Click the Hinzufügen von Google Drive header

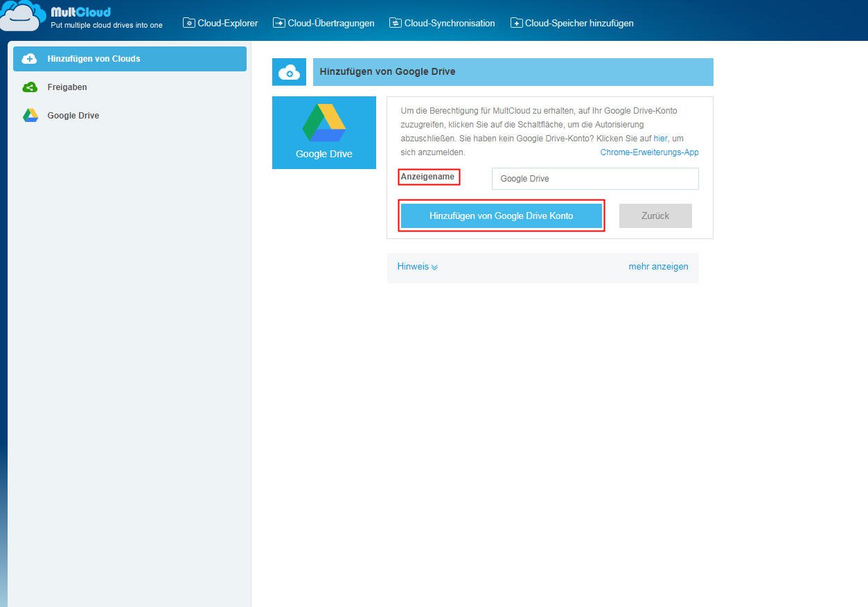[513, 72]
